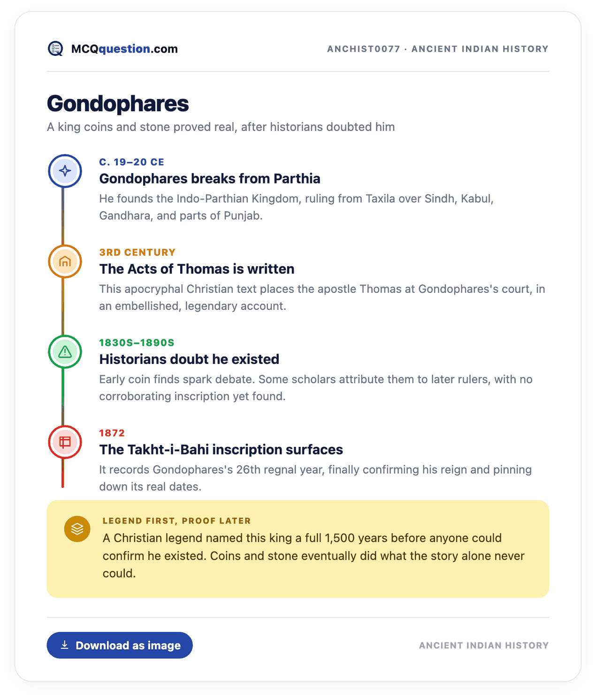Select 'The Acts of Thomas is written' title
The height and width of the screenshot is (700, 596).
click(197, 269)
